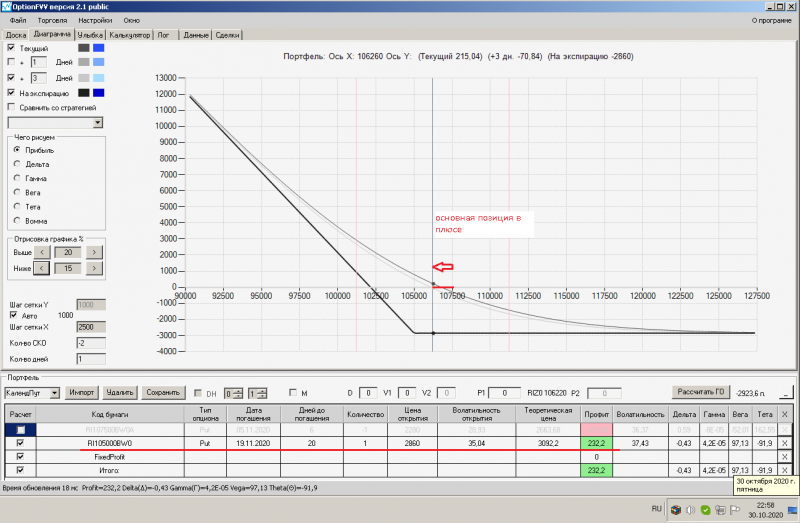800x523 pixels.
Task: Decrease Выше percent with left arrow
Action: pos(42,252)
